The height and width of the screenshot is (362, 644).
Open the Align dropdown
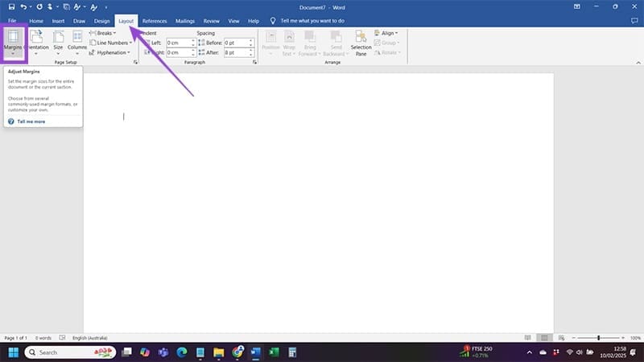(387, 33)
